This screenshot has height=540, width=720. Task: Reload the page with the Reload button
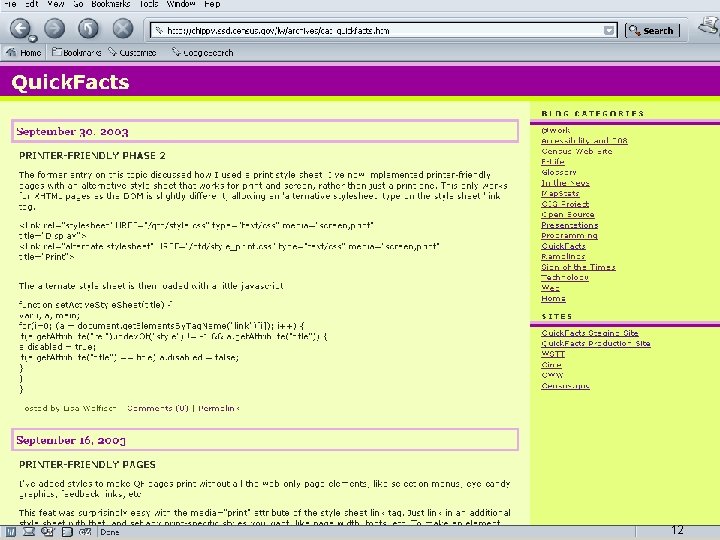88,28
